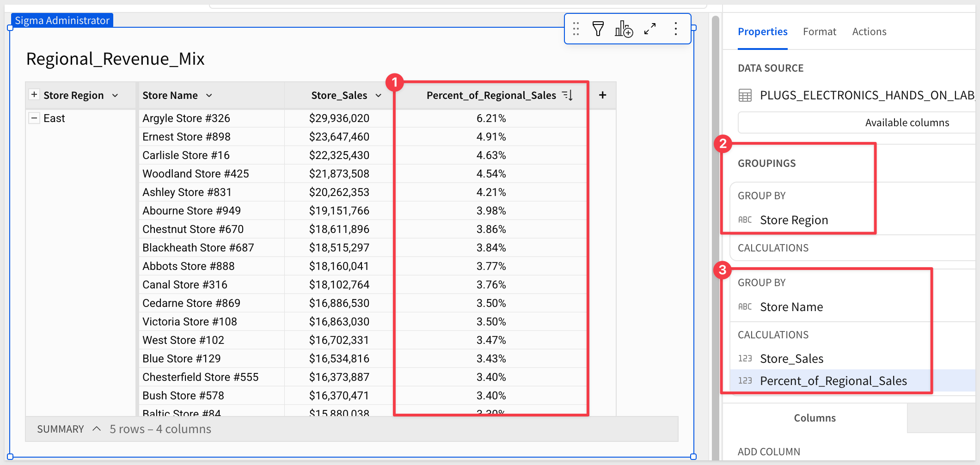Open the three-dot more options menu
The width and height of the screenshot is (980, 465).
[675, 29]
